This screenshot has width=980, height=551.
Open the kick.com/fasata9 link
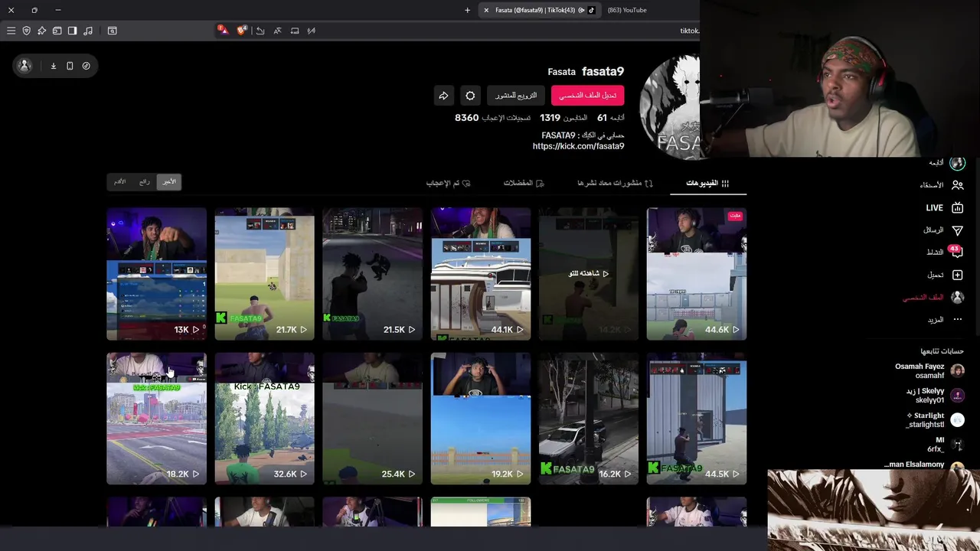click(x=578, y=146)
